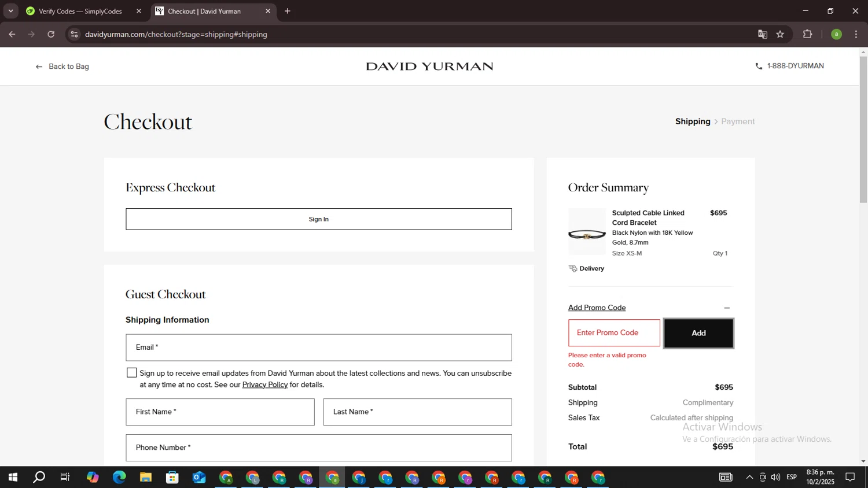Click the Add Promo Code link
The image size is (868, 488).
[x=597, y=308]
